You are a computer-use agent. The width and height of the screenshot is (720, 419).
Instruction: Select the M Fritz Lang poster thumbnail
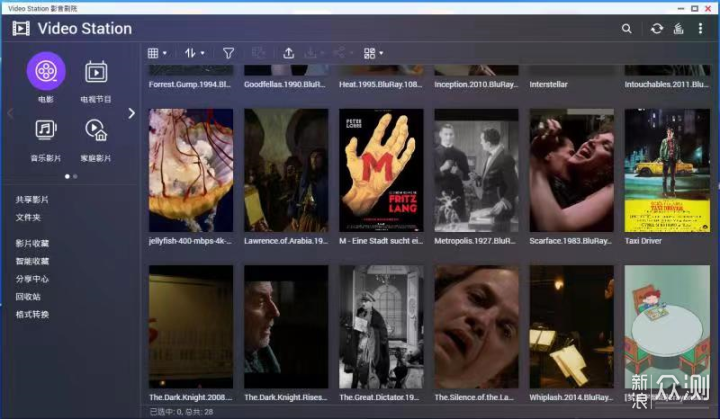tap(381, 170)
